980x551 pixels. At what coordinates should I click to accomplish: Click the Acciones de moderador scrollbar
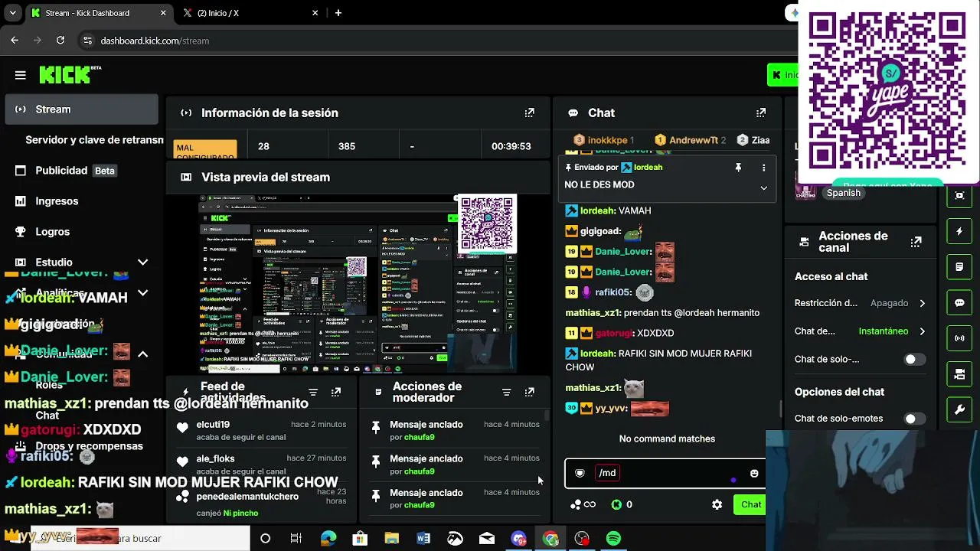tap(547, 416)
